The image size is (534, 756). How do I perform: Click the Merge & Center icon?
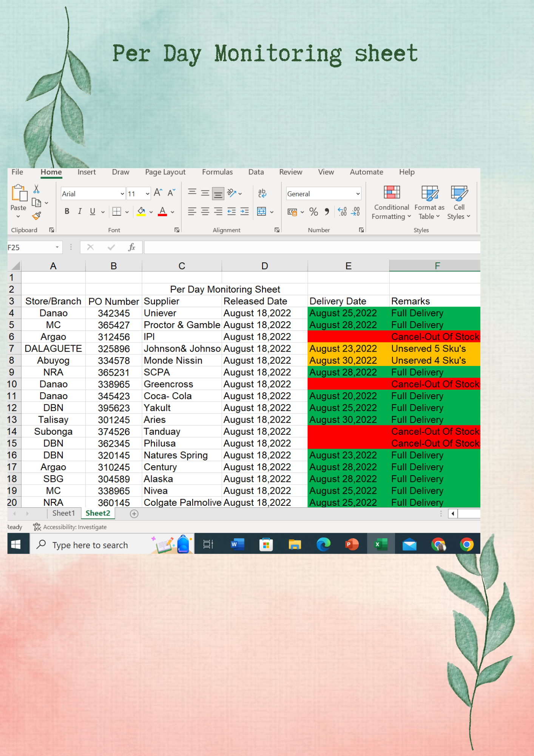pyautogui.click(x=261, y=212)
